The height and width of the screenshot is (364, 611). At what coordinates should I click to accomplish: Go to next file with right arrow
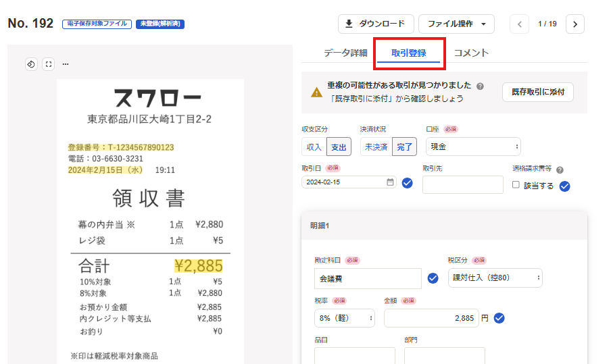coord(575,24)
